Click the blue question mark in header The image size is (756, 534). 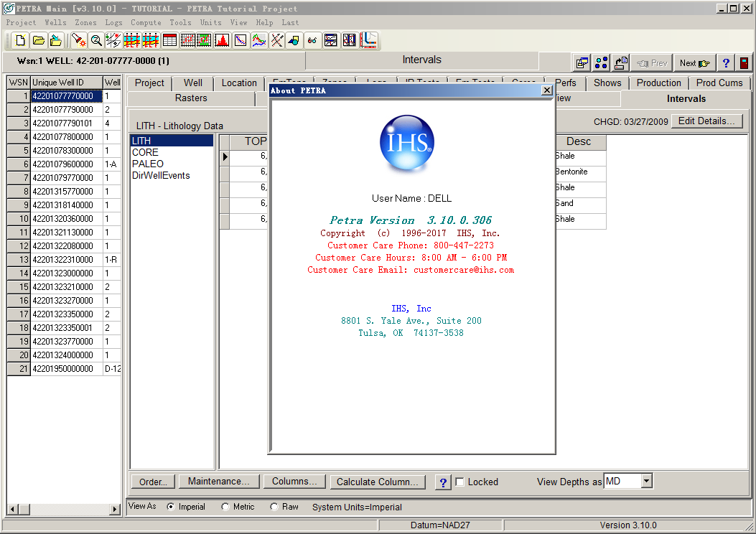pyautogui.click(x=726, y=62)
